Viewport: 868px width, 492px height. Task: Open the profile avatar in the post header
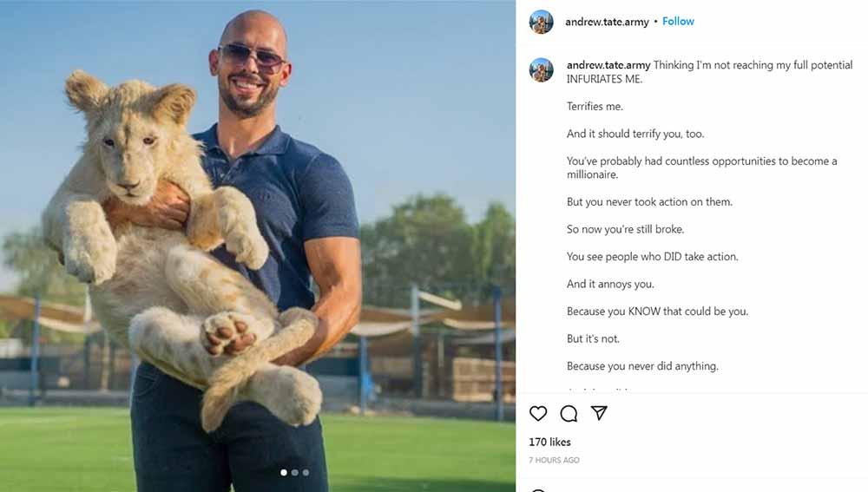click(541, 22)
